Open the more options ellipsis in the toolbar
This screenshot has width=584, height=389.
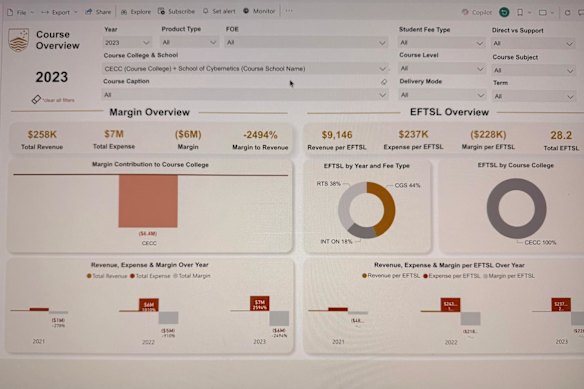coord(289,11)
